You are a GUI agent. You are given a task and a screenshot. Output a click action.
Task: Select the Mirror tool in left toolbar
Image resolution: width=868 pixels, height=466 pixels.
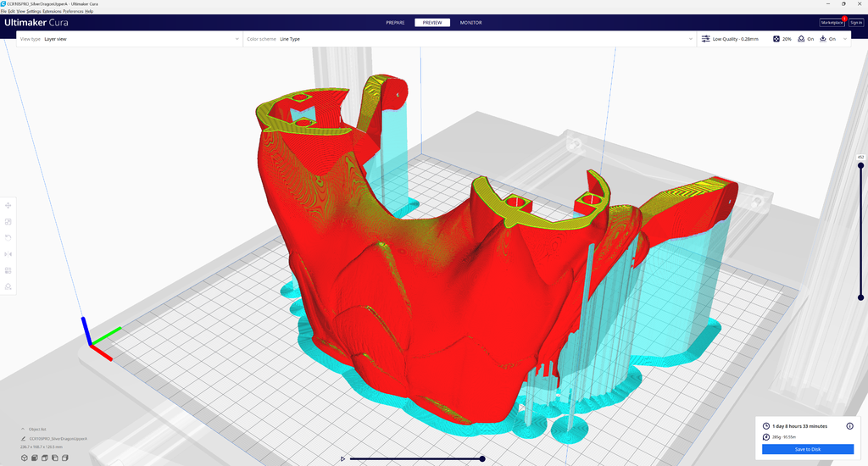[8, 254]
